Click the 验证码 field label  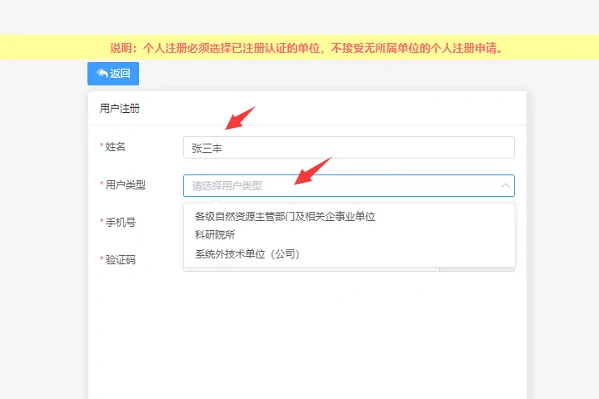[x=120, y=260]
